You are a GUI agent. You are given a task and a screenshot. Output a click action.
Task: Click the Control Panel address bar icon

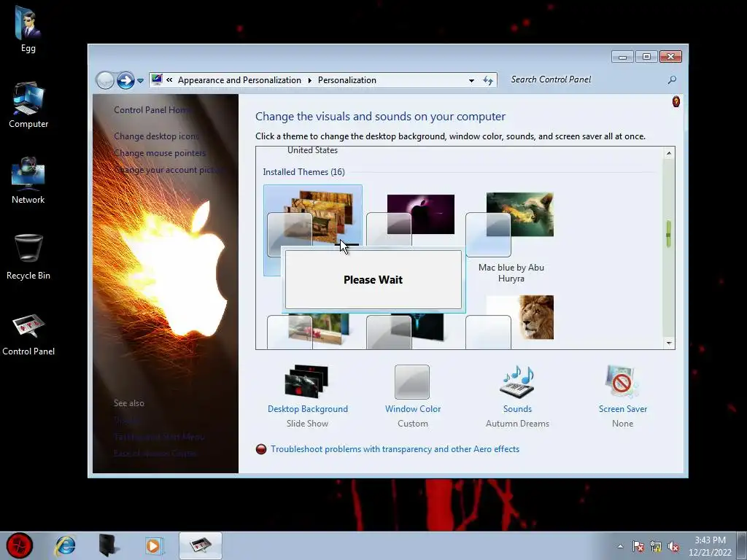coord(157,79)
